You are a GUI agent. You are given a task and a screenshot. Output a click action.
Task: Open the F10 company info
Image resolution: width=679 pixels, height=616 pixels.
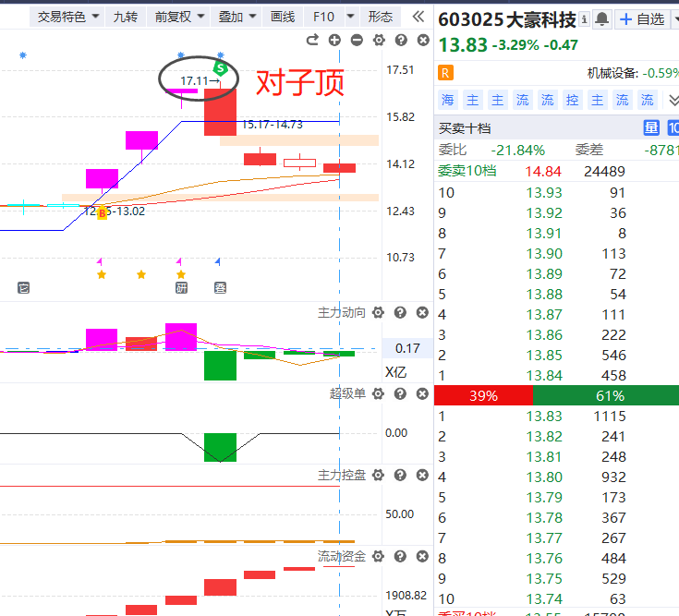pyautogui.click(x=324, y=17)
